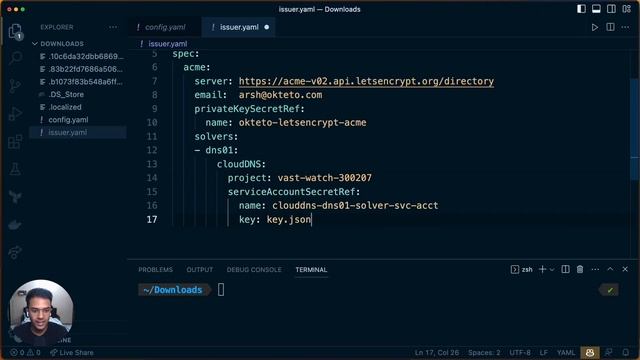This screenshot has height=360, width=640.
Task: Customize layout from title bar icon
Action: (627, 9)
